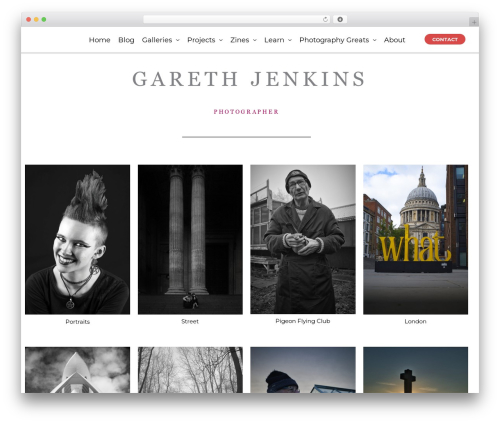Click the yellow minimize window button
Screen dimensions: 500x423
(36, 20)
